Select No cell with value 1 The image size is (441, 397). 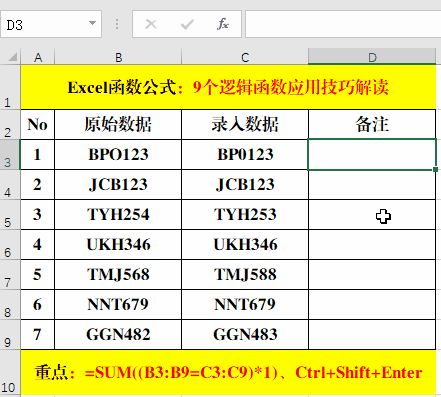pyautogui.click(x=38, y=154)
